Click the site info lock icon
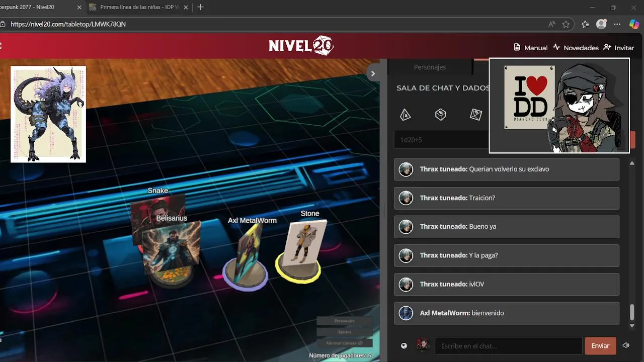 (3, 24)
